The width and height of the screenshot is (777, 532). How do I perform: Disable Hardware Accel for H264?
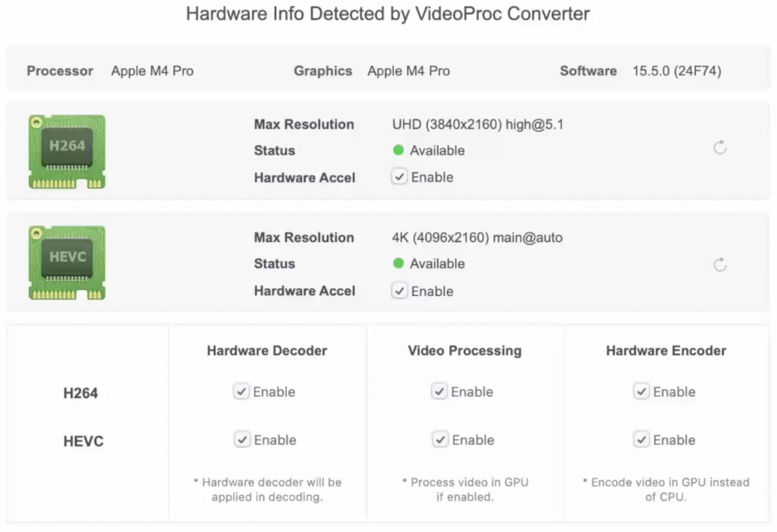pos(399,176)
